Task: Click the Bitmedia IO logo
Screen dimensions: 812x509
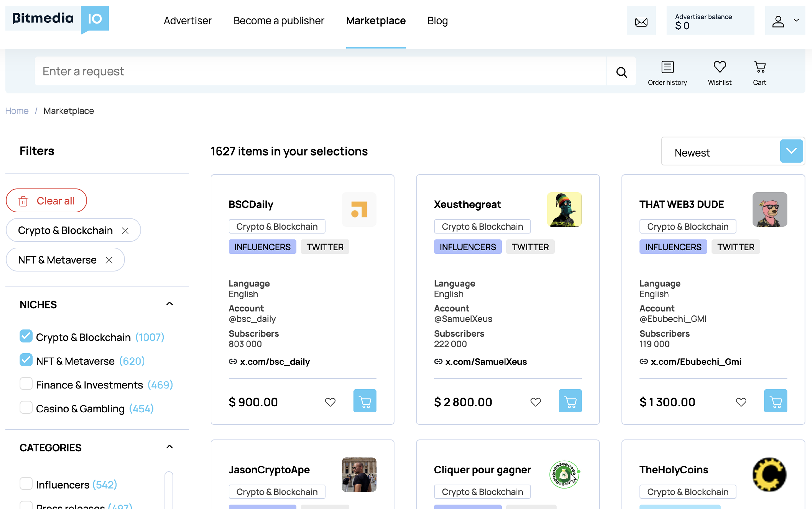Action: click(x=57, y=19)
